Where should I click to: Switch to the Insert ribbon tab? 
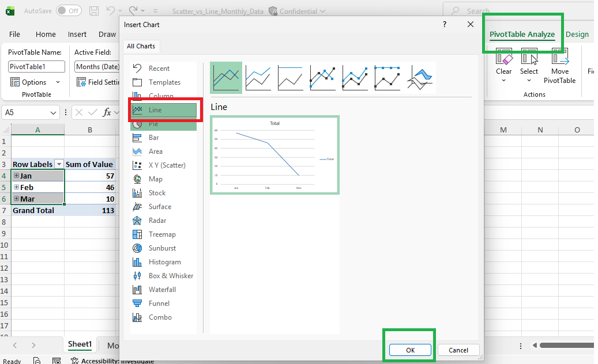77,34
